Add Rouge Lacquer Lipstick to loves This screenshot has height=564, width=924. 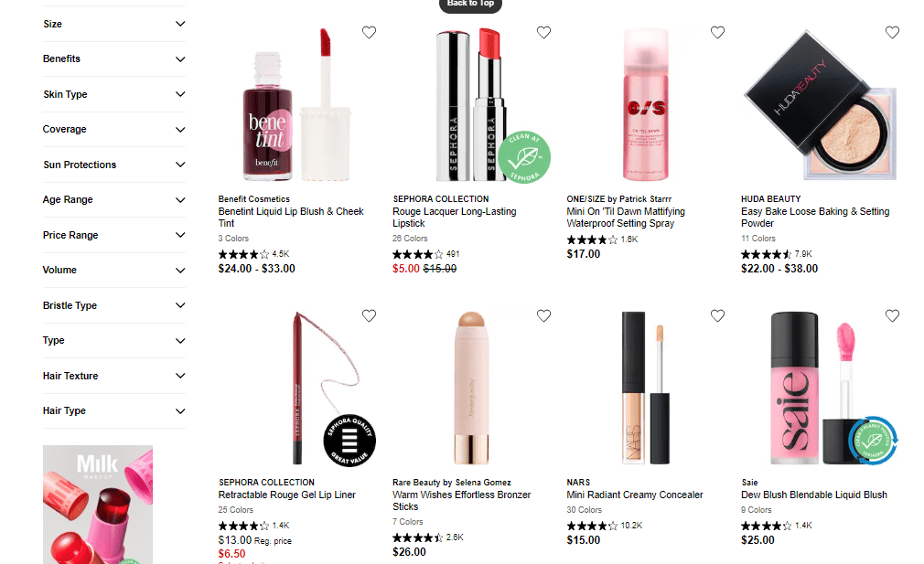point(543,32)
